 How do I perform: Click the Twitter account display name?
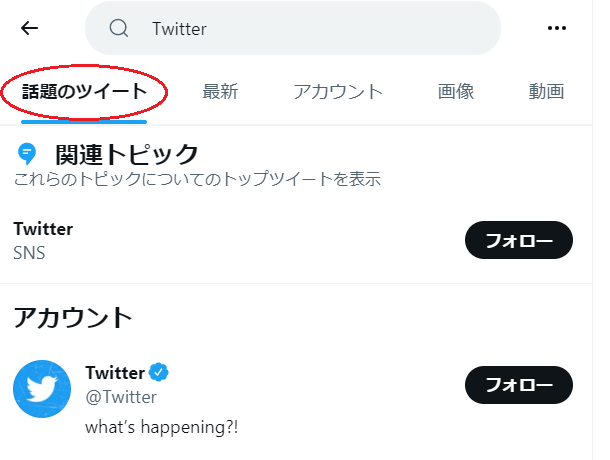click(x=115, y=373)
